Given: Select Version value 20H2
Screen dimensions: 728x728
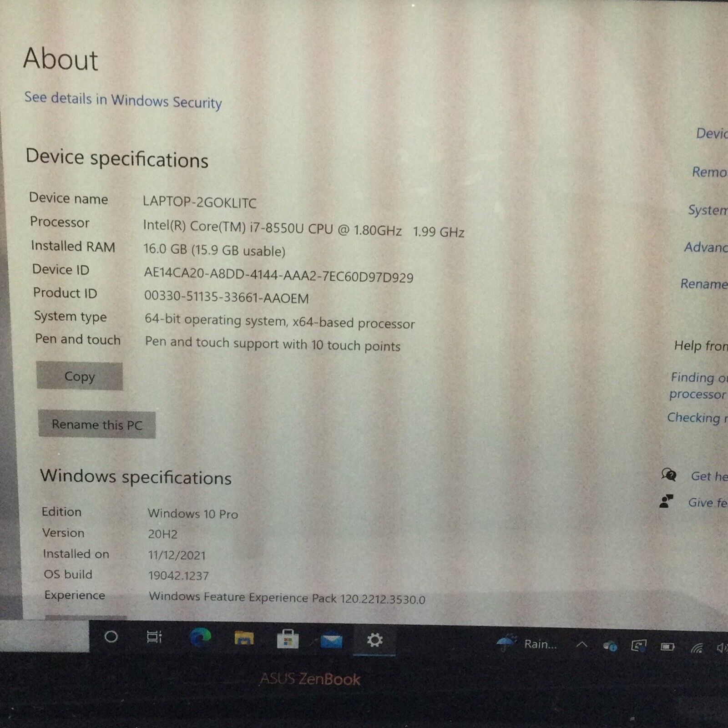Looking at the screenshot, I should (162, 534).
